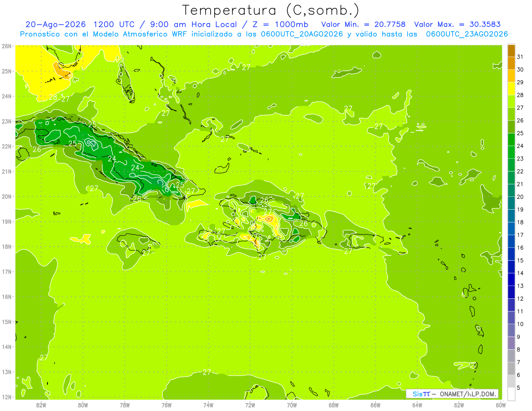Pick the blue swatch between legend 15 and 16
Viewport: 532px width, 411px height.
point(511,254)
